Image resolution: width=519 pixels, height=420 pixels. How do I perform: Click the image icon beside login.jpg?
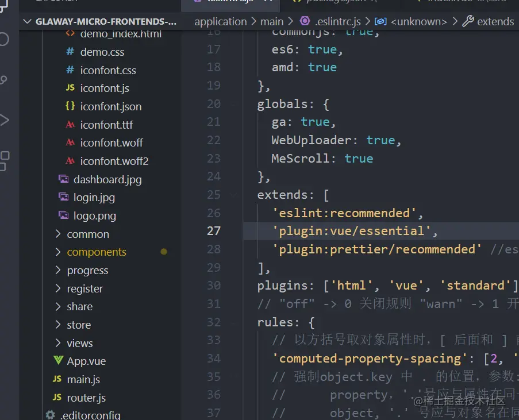tap(64, 197)
